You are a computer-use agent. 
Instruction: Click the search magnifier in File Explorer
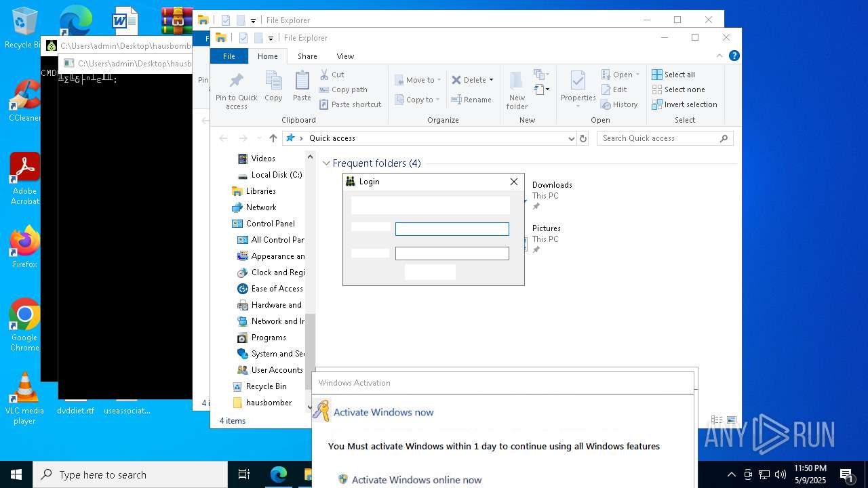pos(724,138)
